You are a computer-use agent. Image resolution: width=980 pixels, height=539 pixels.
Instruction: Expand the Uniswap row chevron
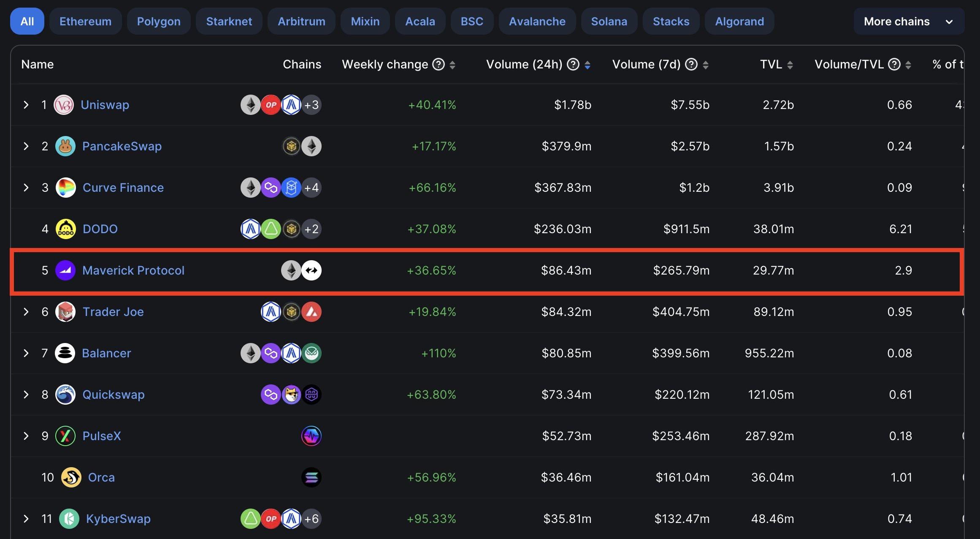point(26,105)
